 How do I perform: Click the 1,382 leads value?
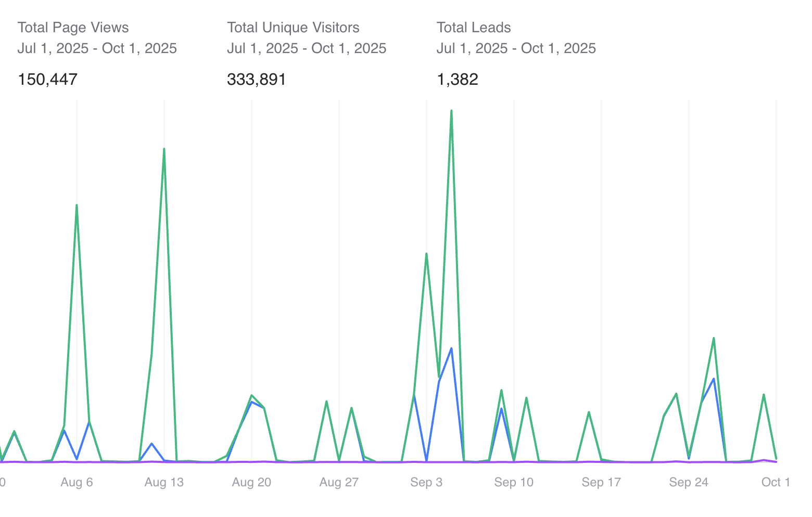tap(458, 79)
